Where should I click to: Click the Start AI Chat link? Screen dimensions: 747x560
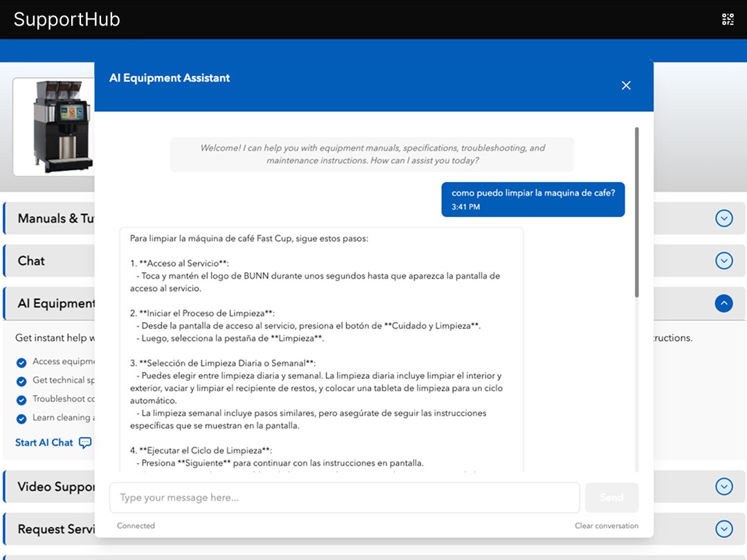click(x=44, y=443)
